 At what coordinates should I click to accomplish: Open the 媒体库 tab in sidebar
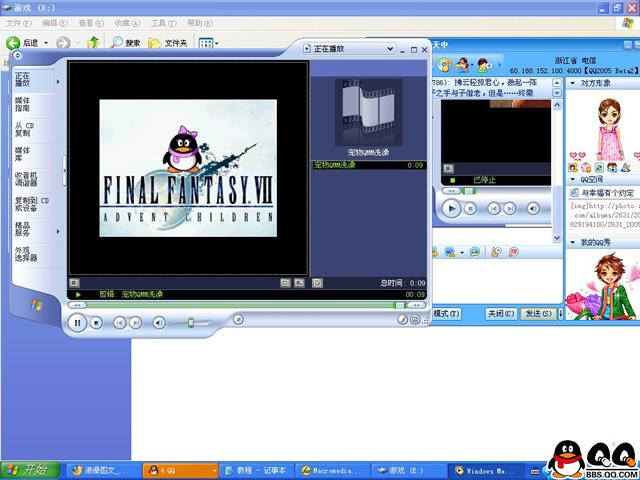tap(23, 154)
